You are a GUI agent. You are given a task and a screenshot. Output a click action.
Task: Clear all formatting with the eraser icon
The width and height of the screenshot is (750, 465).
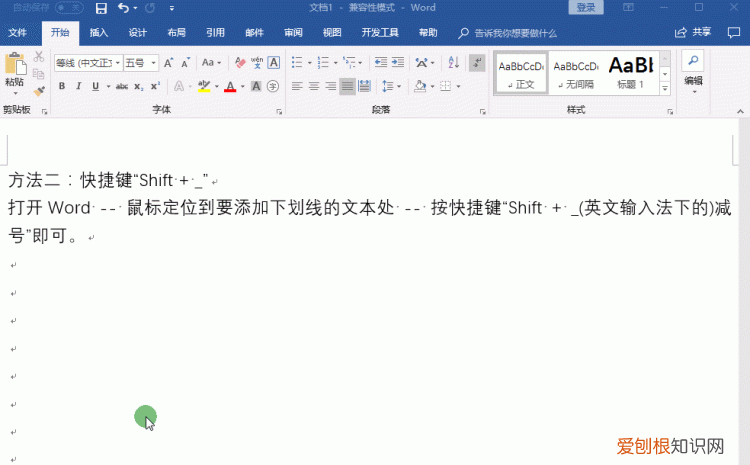click(x=240, y=63)
